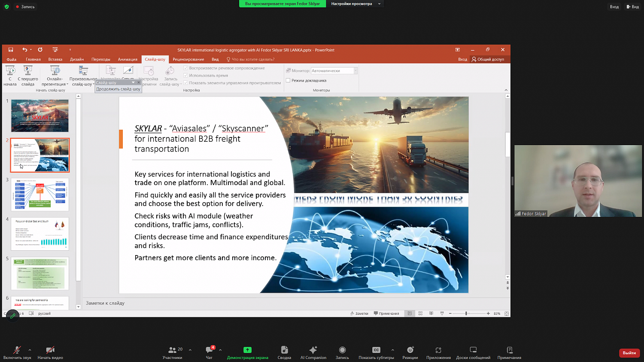The image size is (644, 362).
Task: Start slideshow from beginning (С начала)
Action: click(10, 76)
